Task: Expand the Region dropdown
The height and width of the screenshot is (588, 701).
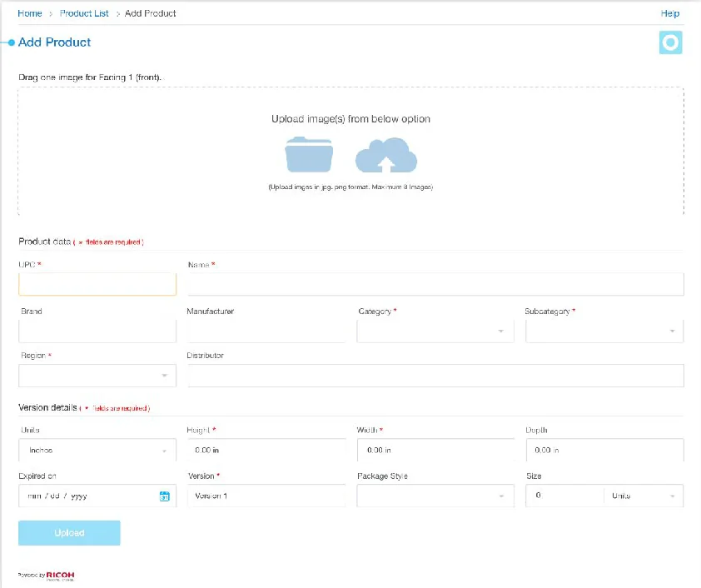Action: pyautogui.click(x=97, y=375)
